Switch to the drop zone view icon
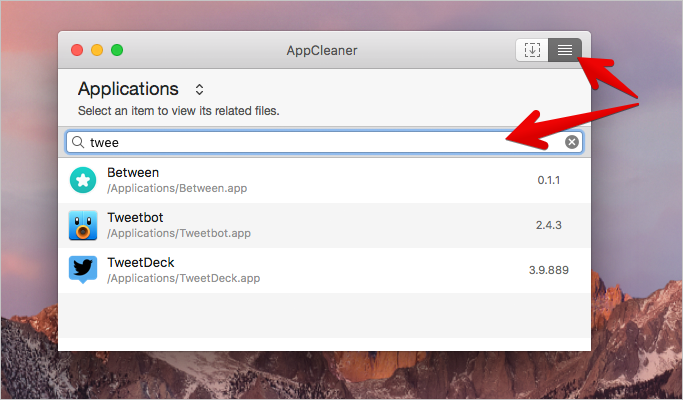Viewport: 683px width, 400px height. pos(532,50)
